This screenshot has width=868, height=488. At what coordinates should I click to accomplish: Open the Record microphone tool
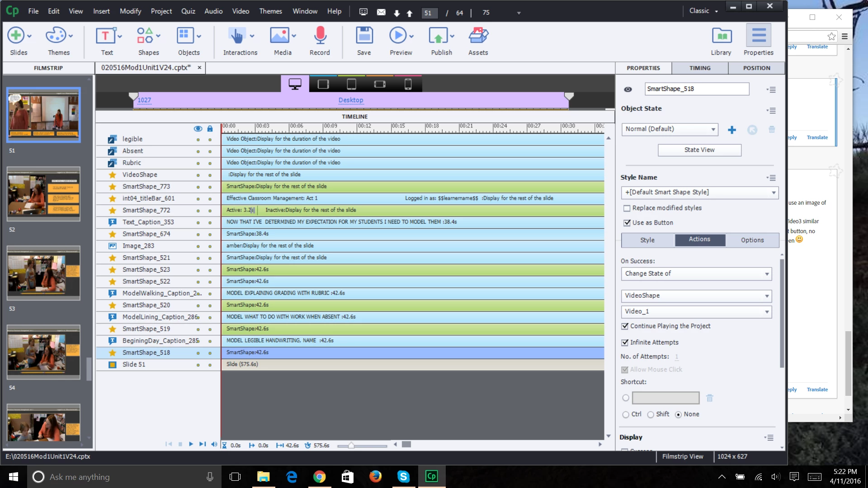click(320, 36)
